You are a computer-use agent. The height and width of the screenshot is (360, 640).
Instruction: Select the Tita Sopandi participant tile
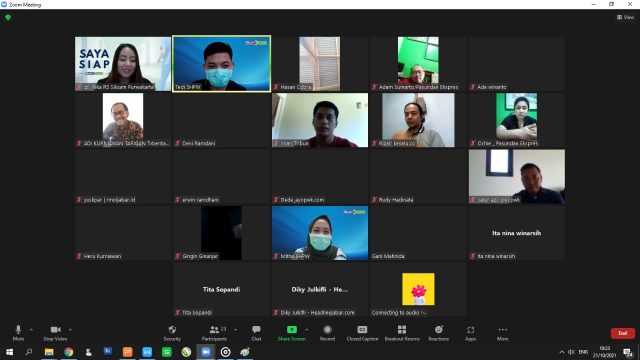(x=221, y=289)
